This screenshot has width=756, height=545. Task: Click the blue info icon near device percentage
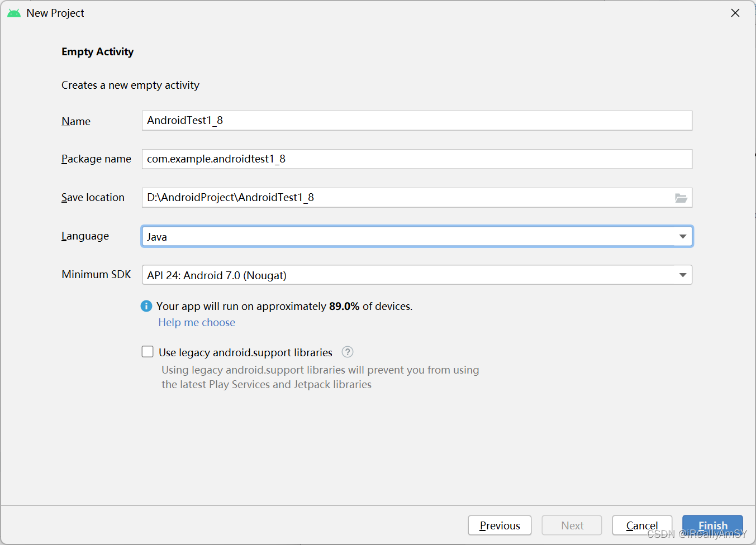[x=146, y=306]
